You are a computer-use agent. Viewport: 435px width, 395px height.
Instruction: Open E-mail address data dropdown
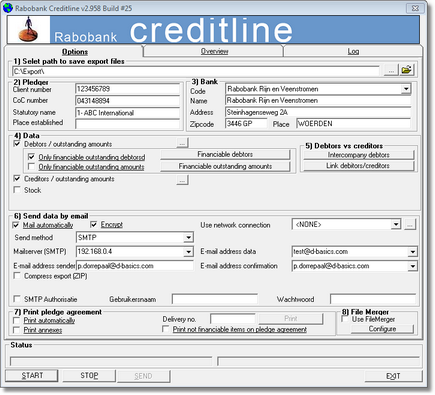(x=413, y=252)
